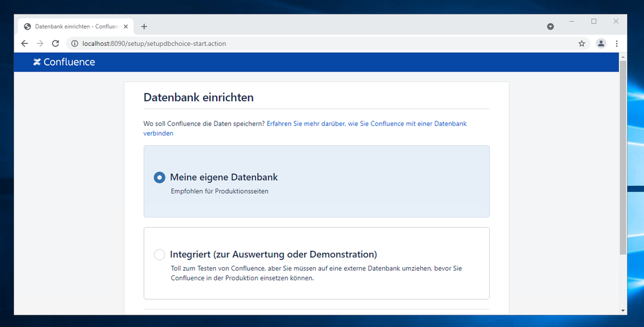Click the text Empfohlen für Produktionsseiten
The image size is (644, 327).
click(x=219, y=192)
